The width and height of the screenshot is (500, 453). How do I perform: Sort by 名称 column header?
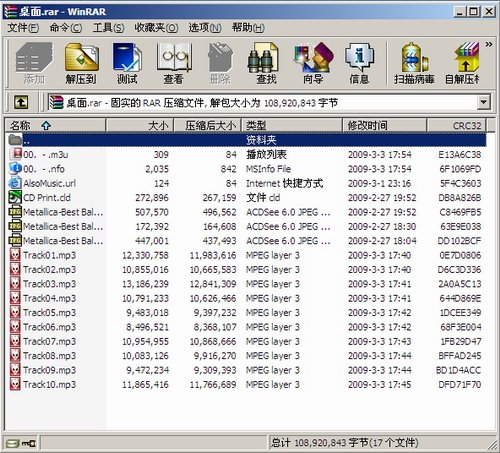click(56, 126)
